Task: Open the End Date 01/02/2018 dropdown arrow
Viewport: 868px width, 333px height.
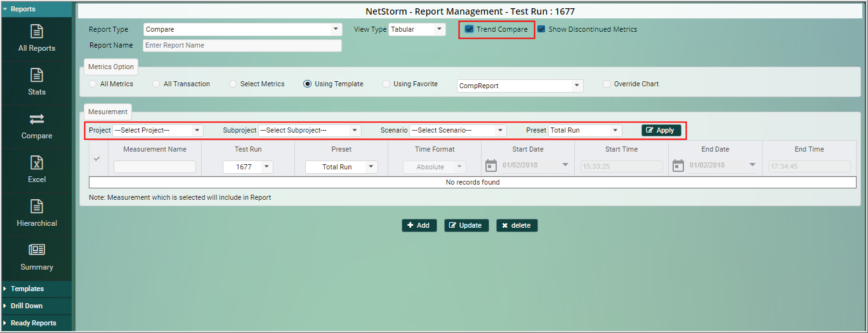Action: click(x=753, y=165)
